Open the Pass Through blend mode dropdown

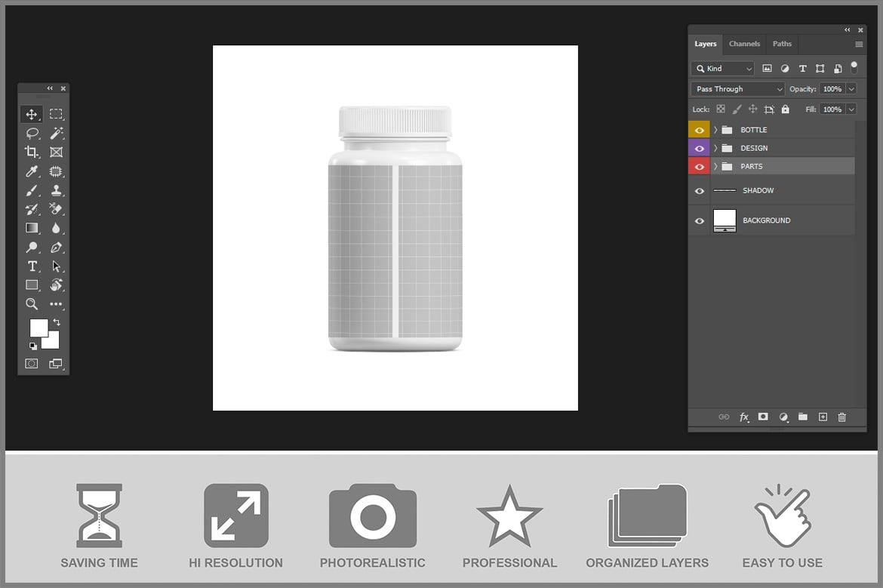pyautogui.click(x=737, y=89)
